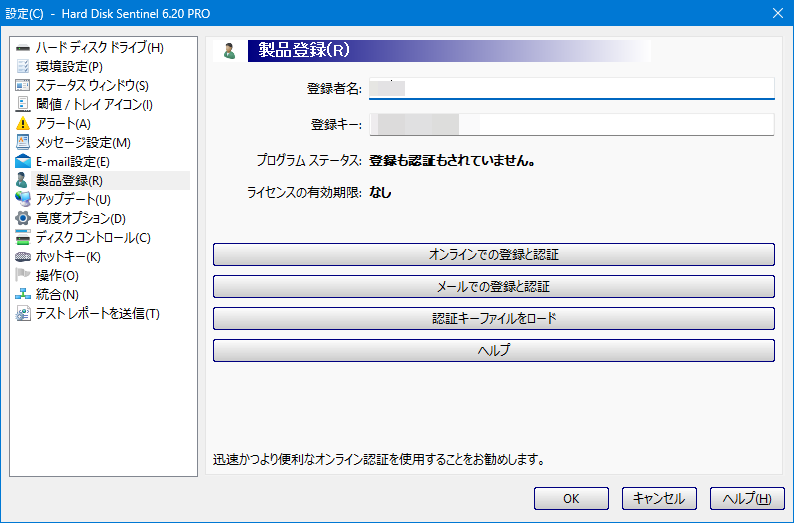Open 閾値 / トレイ アイコン(I) settings
Image resolution: width=794 pixels, height=523 pixels.
point(94,104)
